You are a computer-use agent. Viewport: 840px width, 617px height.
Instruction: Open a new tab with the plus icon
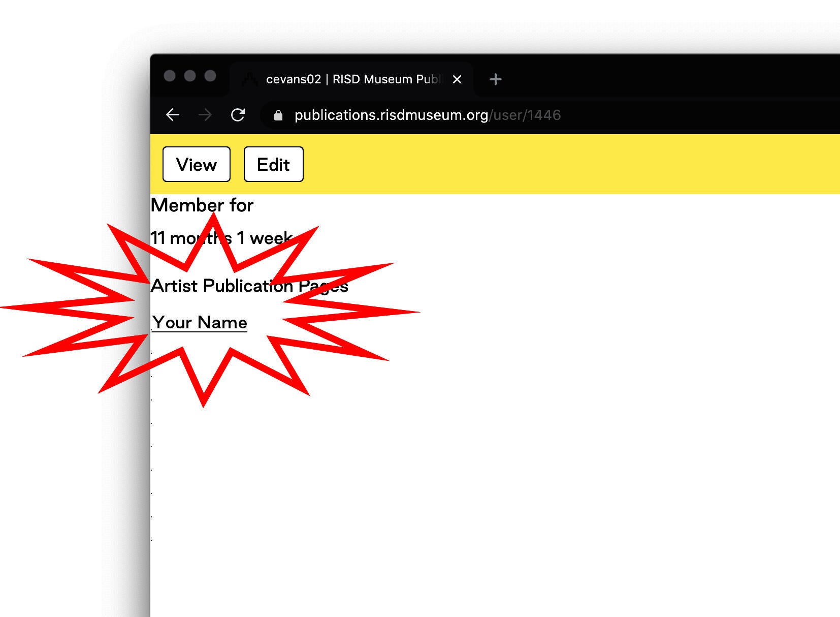(495, 79)
